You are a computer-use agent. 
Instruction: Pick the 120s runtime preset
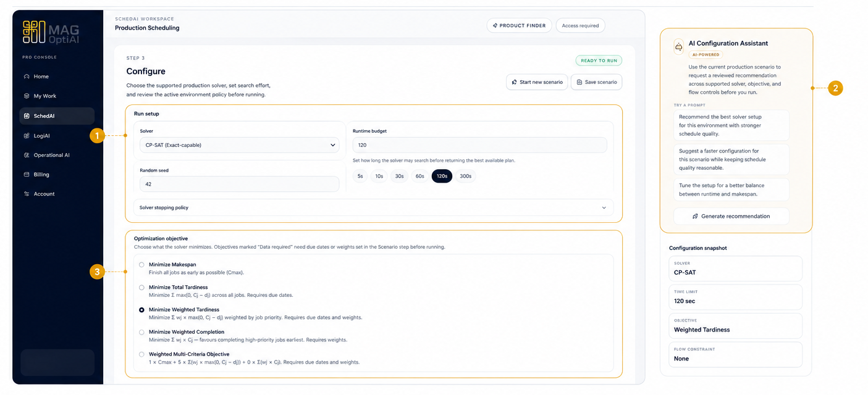(442, 176)
